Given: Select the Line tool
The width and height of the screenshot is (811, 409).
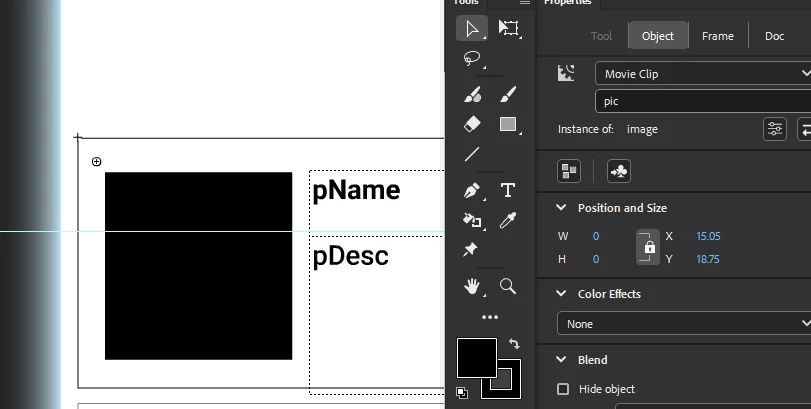Looking at the screenshot, I should click(x=472, y=154).
